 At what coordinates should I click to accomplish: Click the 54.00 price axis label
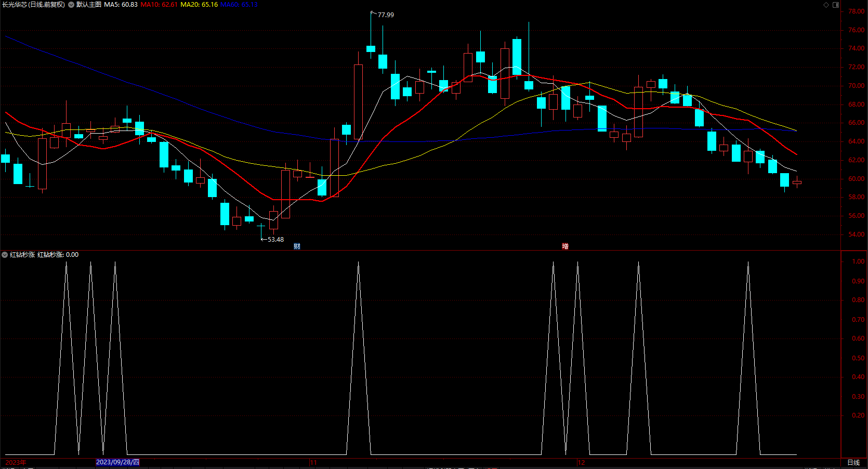(857, 234)
